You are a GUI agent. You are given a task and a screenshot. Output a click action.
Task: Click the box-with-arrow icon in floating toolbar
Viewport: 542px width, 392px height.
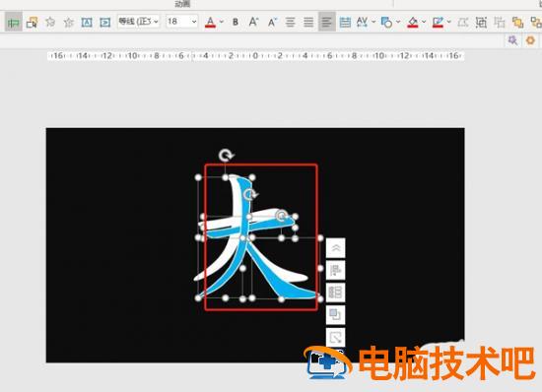click(x=335, y=337)
